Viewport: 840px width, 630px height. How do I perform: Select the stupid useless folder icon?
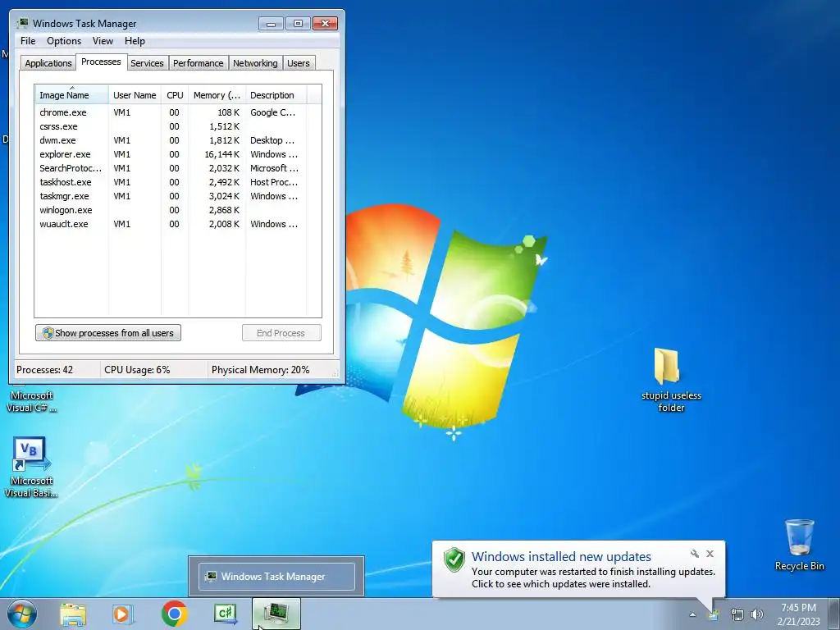click(x=671, y=381)
